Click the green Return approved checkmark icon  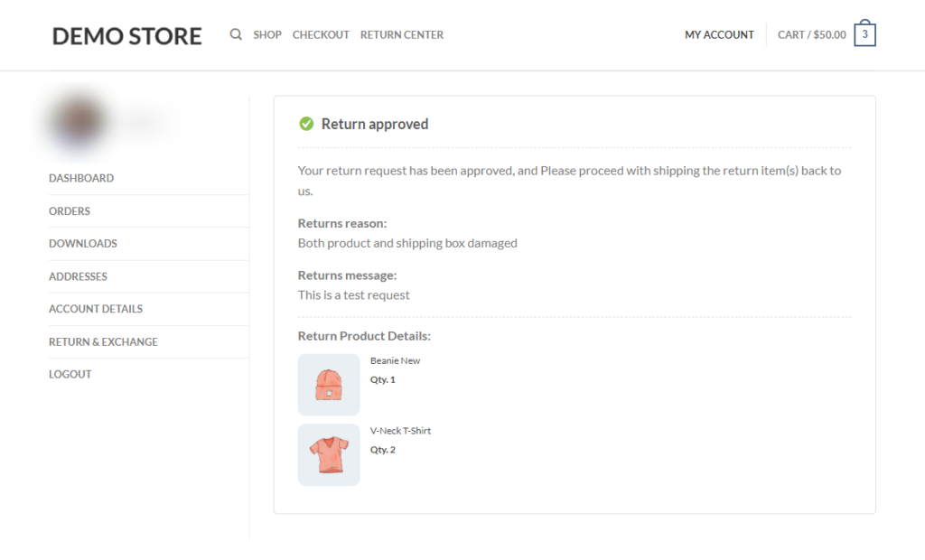pyautogui.click(x=306, y=124)
